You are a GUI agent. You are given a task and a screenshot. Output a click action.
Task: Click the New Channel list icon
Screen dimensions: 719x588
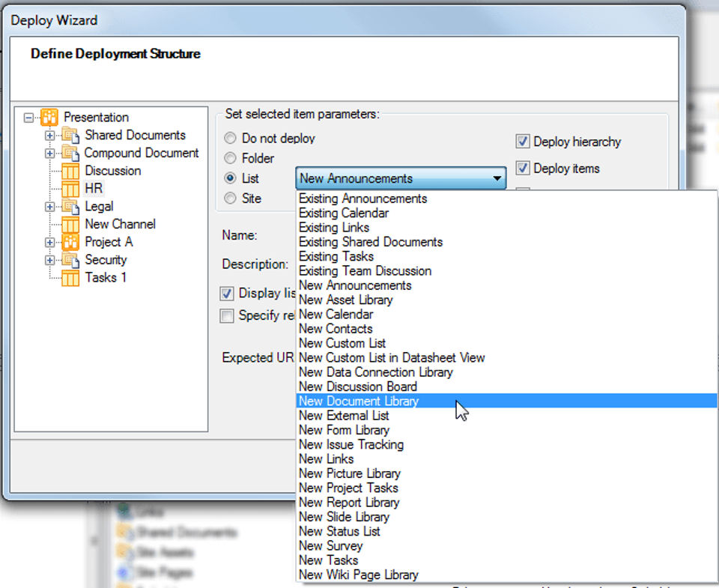70,224
